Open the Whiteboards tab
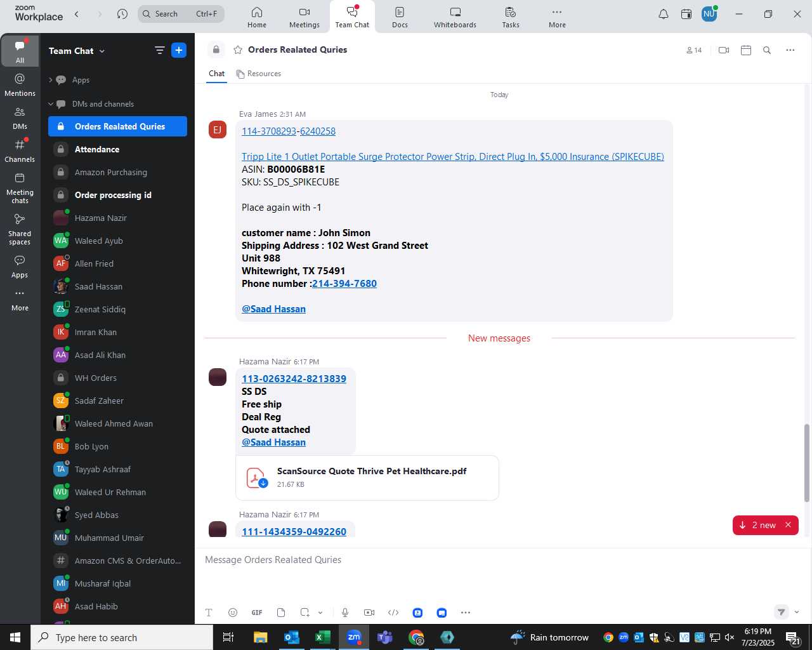 455,17
